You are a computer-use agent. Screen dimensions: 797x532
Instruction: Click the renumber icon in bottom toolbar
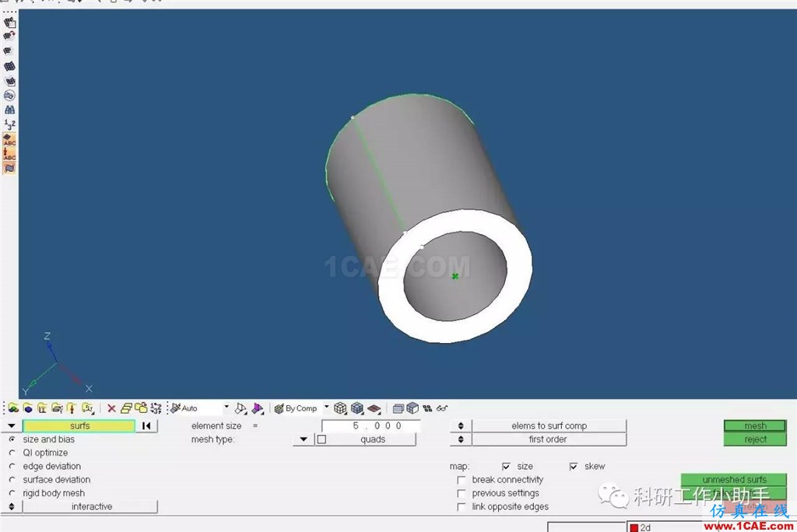(156, 408)
